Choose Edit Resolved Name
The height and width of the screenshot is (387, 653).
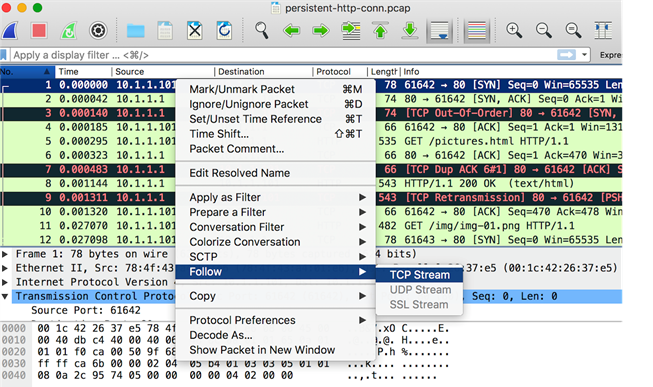pyautogui.click(x=275, y=173)
